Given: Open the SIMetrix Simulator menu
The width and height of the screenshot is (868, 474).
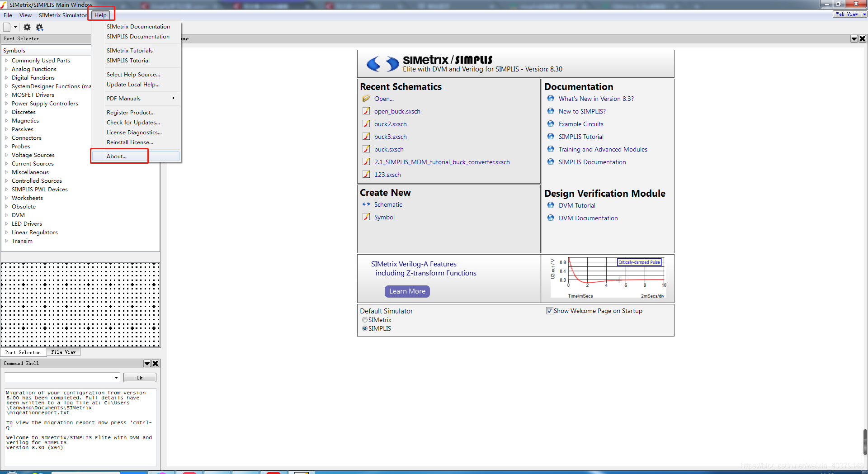Looking at the screenshot, I should click(63, 15).
